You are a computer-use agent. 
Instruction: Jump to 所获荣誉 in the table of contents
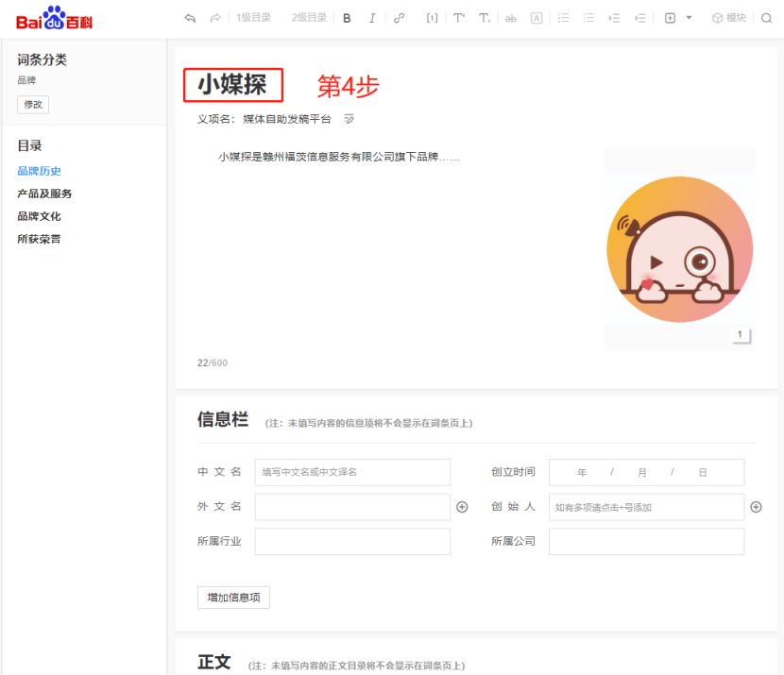coord(39,239)
